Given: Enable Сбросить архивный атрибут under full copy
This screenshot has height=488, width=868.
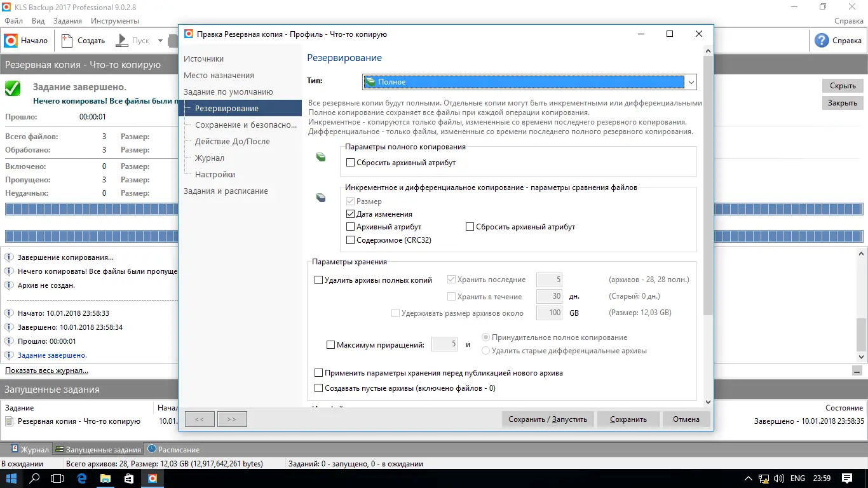Looking at the screenshot, I should [350, 163].
